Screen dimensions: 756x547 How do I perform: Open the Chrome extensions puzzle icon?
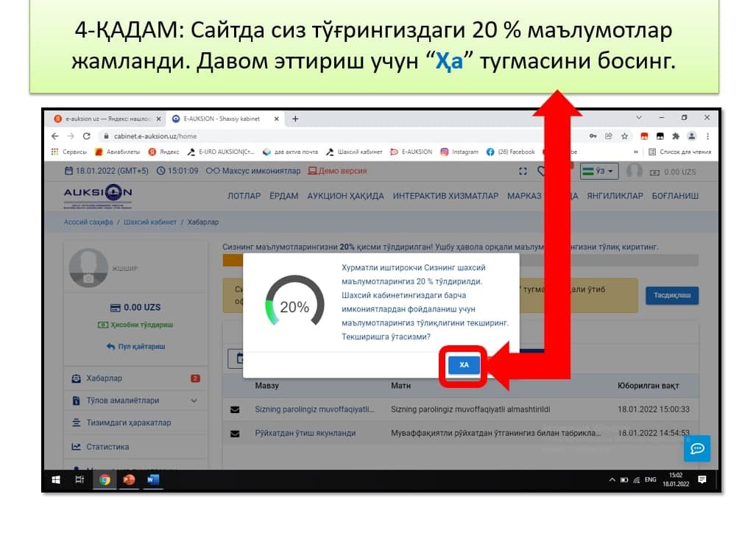(x=676, y=136)
